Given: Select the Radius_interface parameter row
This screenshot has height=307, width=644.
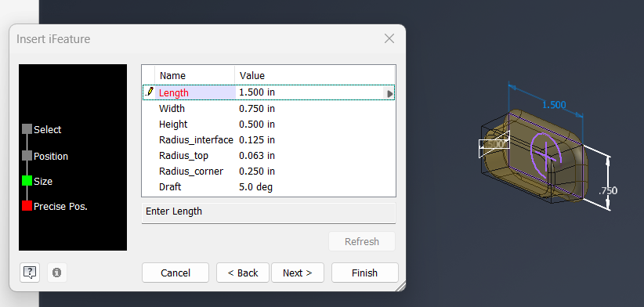Looking at the screenshot, I should pyautogui.click(x=269, y=140).
